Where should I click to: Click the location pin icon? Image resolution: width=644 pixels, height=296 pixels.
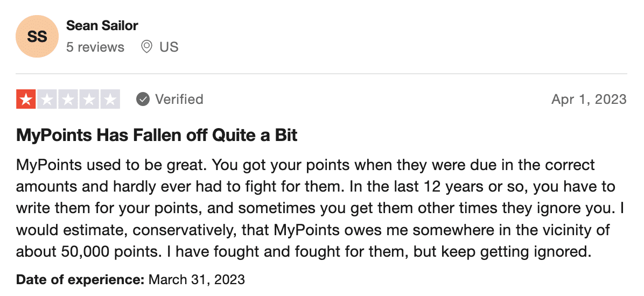click(x=146, y=47)
